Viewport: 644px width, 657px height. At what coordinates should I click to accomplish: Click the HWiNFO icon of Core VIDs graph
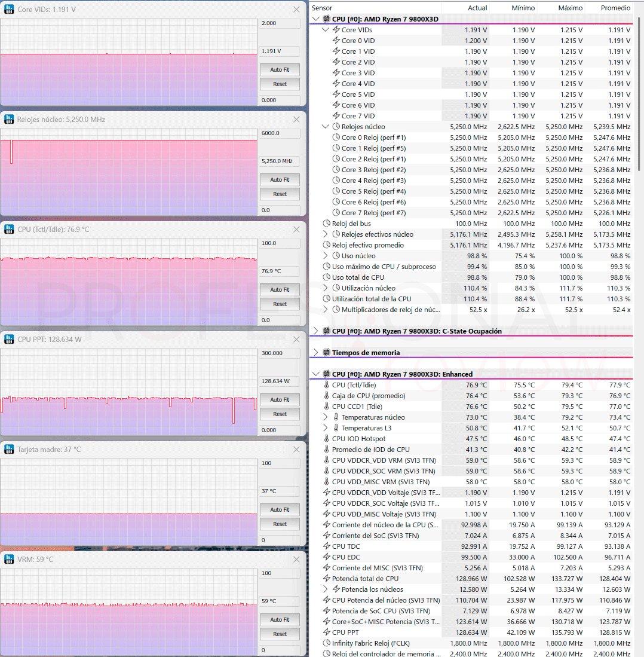[9, 9]
